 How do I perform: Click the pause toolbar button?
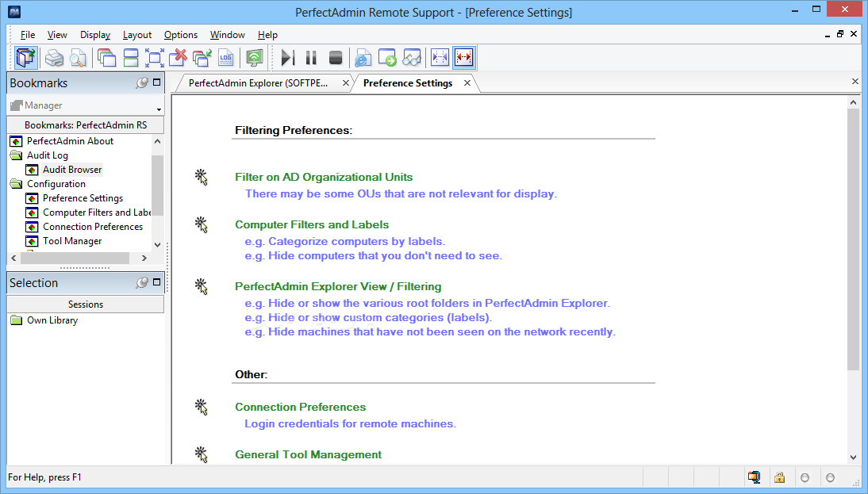point(311,58)
